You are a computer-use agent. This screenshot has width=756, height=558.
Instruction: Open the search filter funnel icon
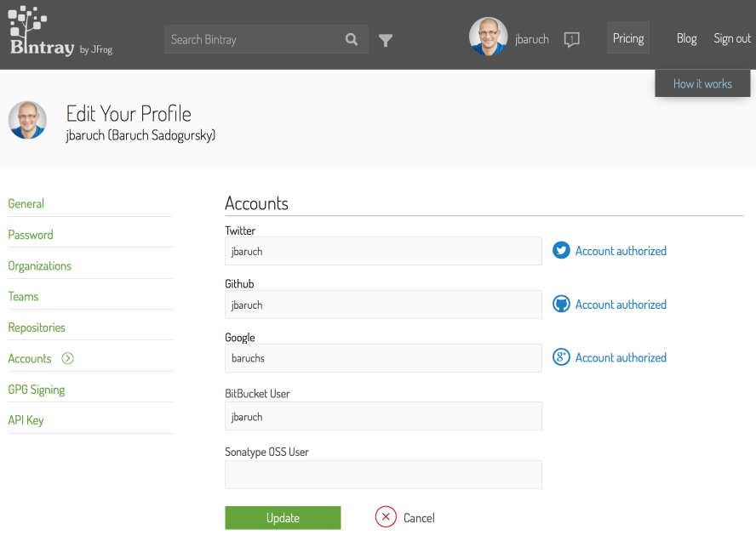click(x=386, y=40)
